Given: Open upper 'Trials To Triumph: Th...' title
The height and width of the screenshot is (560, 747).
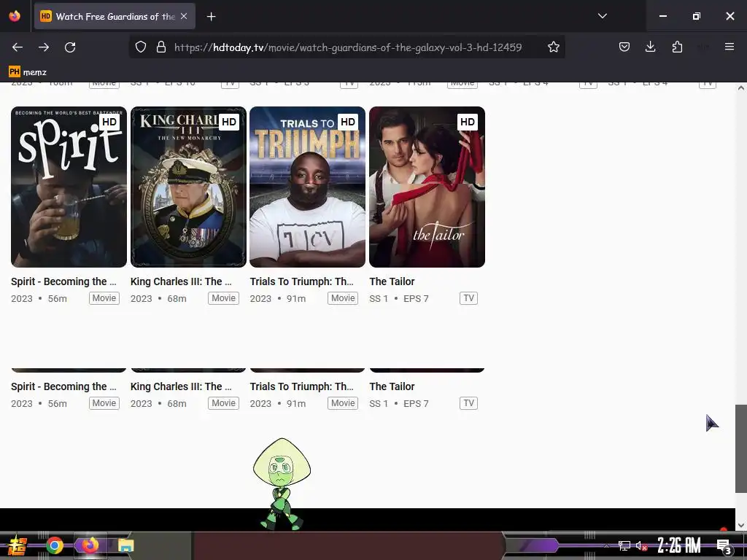Looking at the screenshot, I should click(x=302, y=281).
